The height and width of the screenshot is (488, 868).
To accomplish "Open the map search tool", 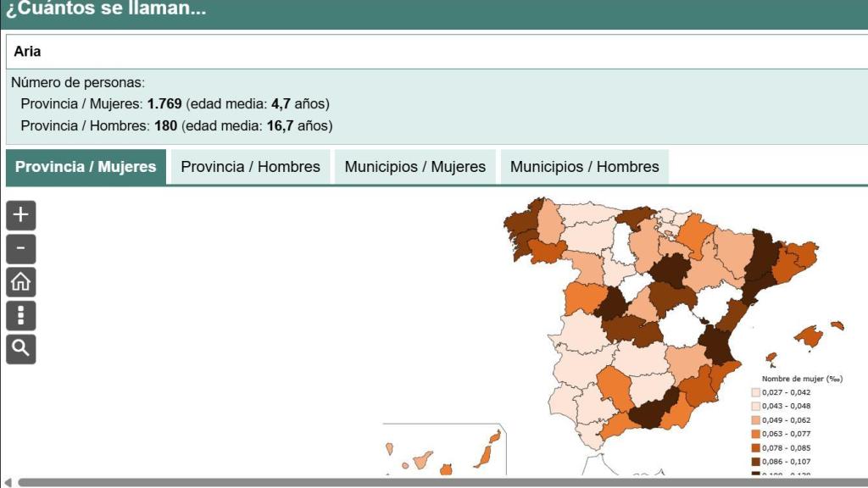I will (21, 348).
